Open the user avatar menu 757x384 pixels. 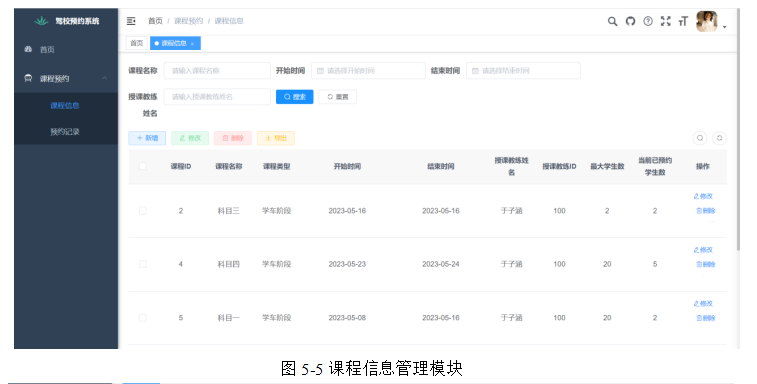tap(707, 21)
